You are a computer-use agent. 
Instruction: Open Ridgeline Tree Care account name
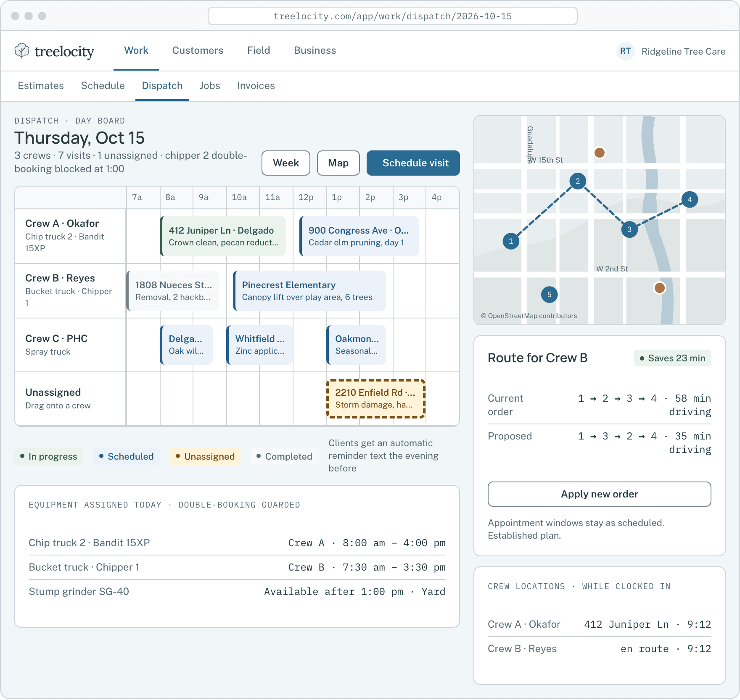coord(683,51)
